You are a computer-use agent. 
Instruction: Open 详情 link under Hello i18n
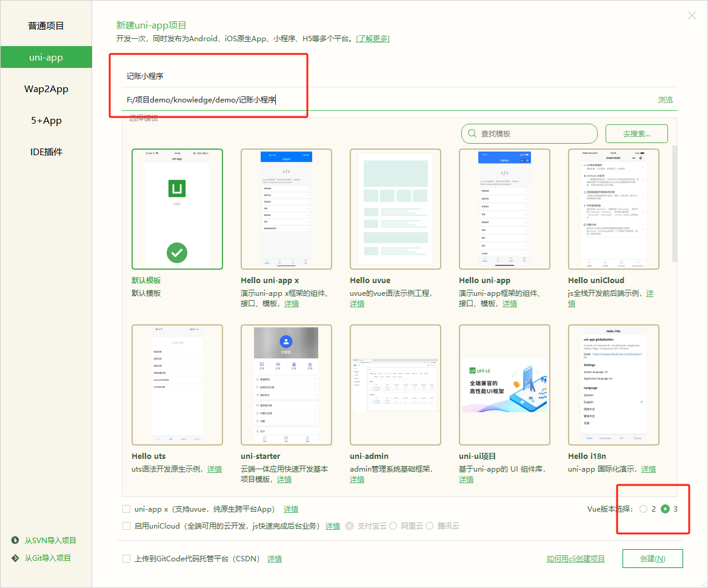649,469
